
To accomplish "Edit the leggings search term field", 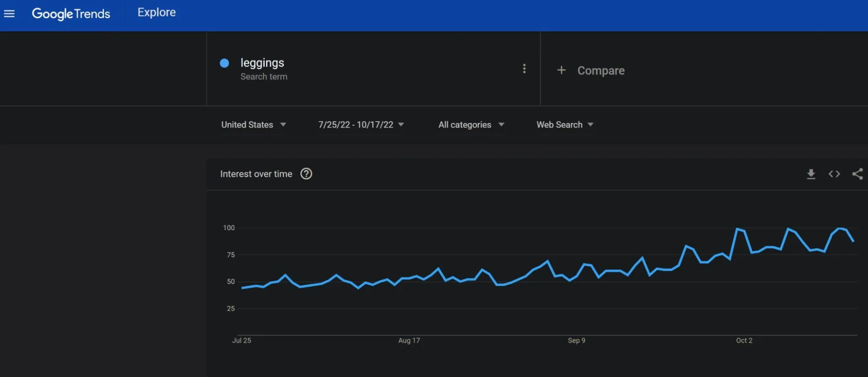I will tap(262, 63).
